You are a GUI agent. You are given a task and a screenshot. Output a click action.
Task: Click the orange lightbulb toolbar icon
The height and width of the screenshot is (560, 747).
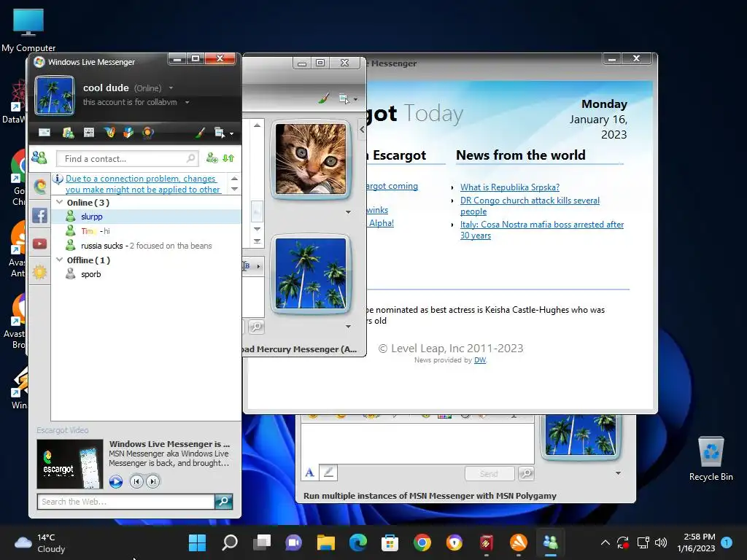148,133
